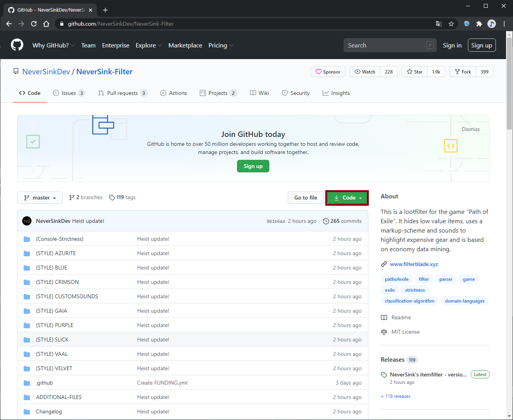Fork the repository

click(x=463, y=72)
